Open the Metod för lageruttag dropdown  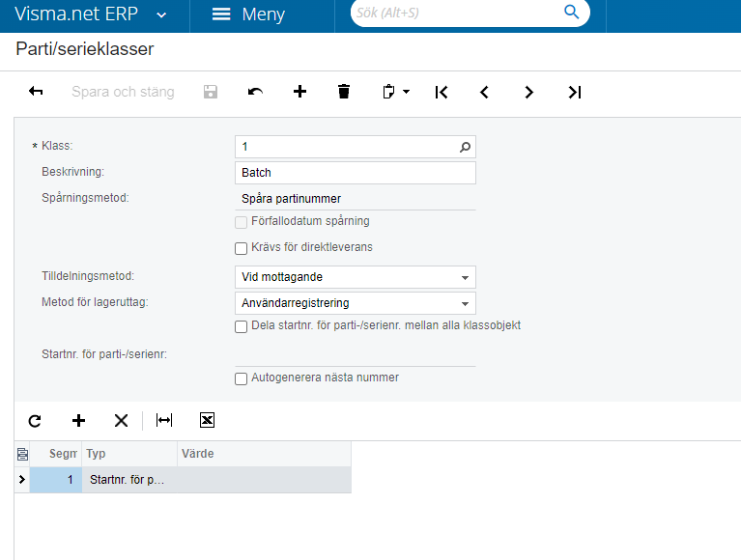(465, 303)
